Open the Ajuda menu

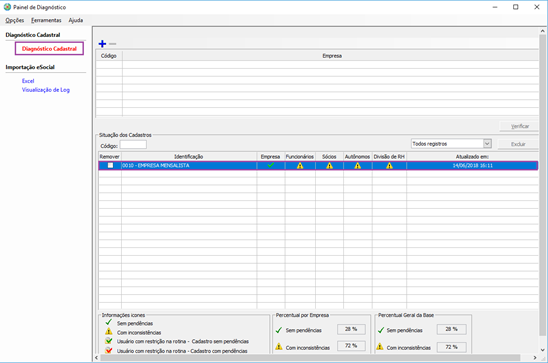point(76,20)
